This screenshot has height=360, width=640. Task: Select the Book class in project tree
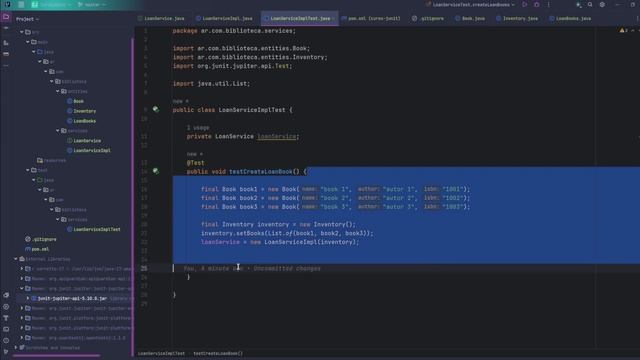click(x=78, y=101)
